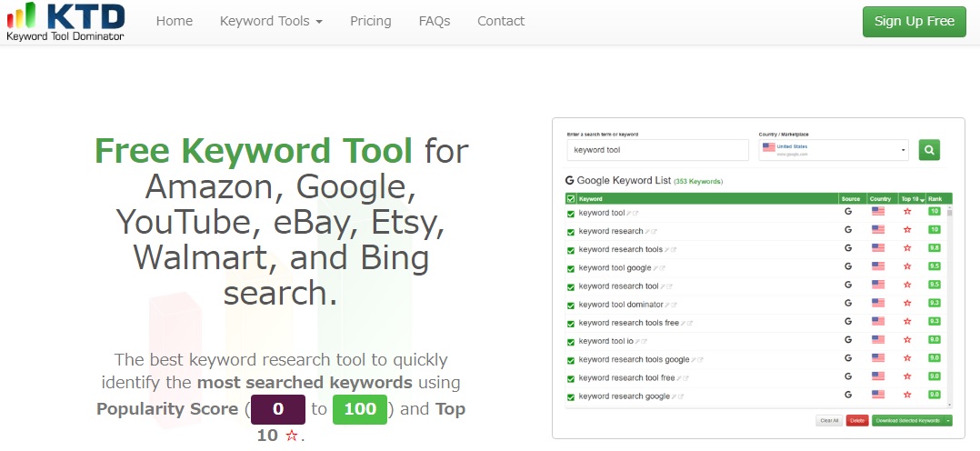
Task: Click the green '100' popularity score badge
Action: click(360, 410)
